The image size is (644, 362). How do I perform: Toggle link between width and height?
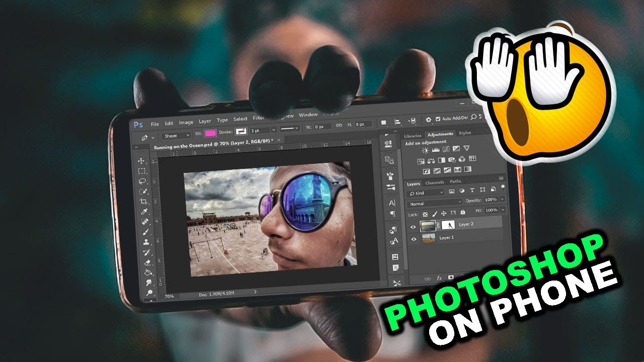coord(339,125)
